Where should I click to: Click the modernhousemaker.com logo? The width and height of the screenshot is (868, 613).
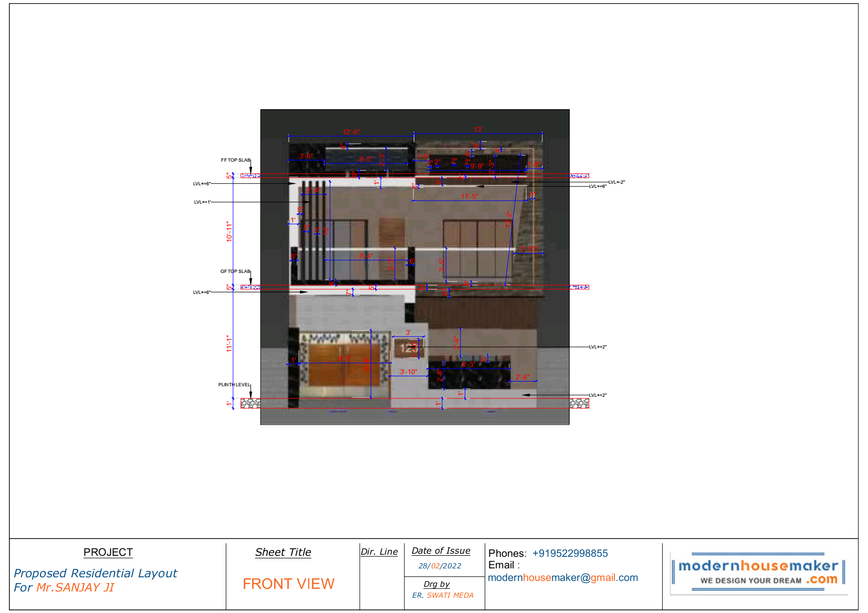pos(759,572)
